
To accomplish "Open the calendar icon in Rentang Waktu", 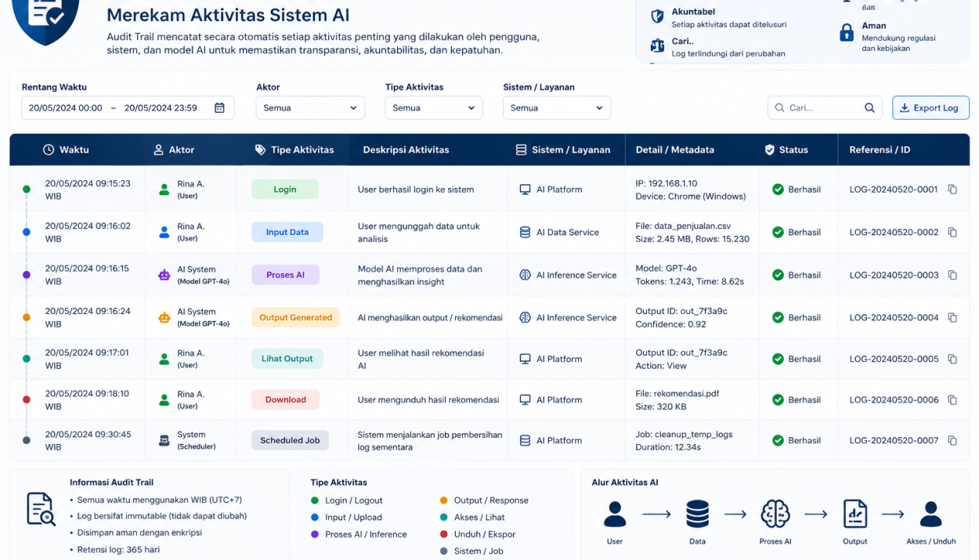I will (219, 108).
